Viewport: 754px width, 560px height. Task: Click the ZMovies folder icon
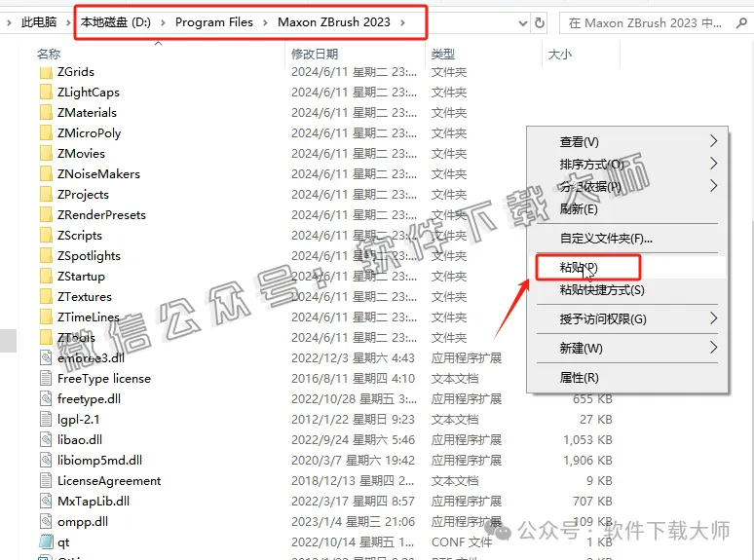(x=46, y=154)
